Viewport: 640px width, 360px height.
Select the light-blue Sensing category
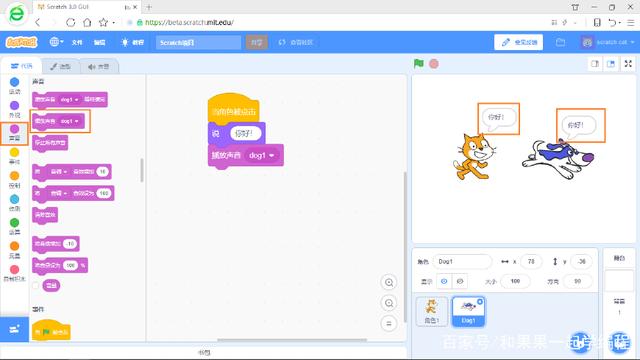[x=14, y=203]
